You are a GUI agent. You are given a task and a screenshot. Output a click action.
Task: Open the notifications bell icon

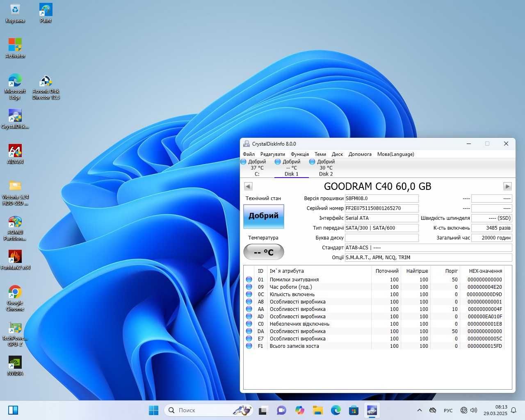point(514,410)
